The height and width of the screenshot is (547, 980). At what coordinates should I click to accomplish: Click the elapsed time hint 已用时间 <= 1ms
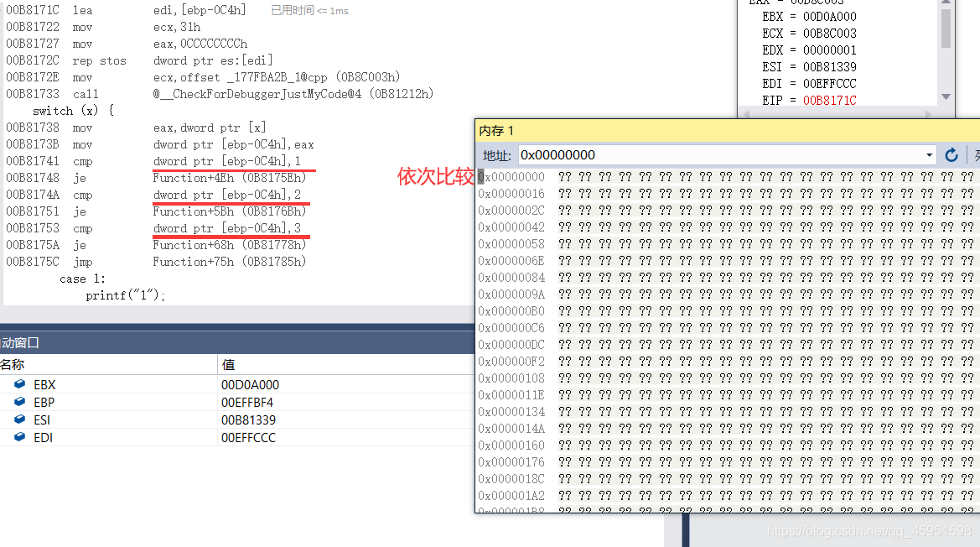(x=309, y=11)
